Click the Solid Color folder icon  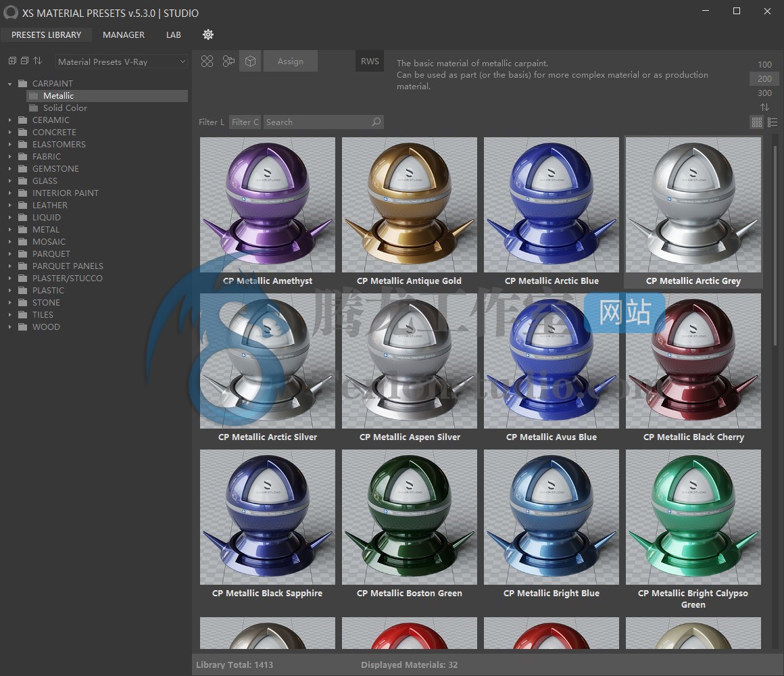point(34,108)
